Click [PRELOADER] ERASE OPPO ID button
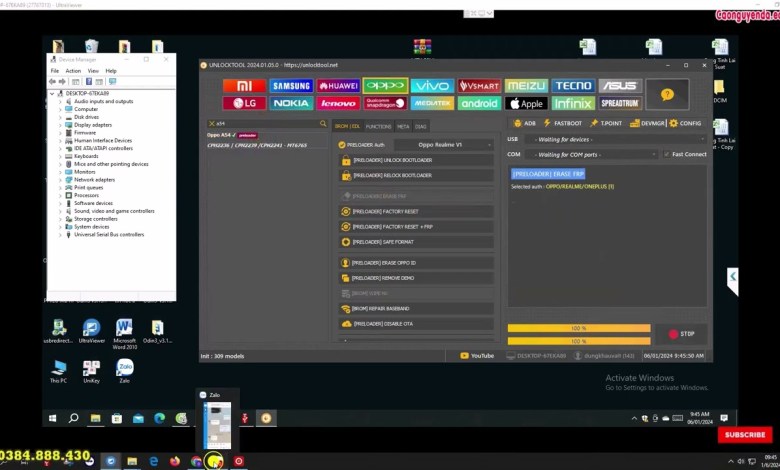Screen dimensions: 780x470 pos(416,263)
